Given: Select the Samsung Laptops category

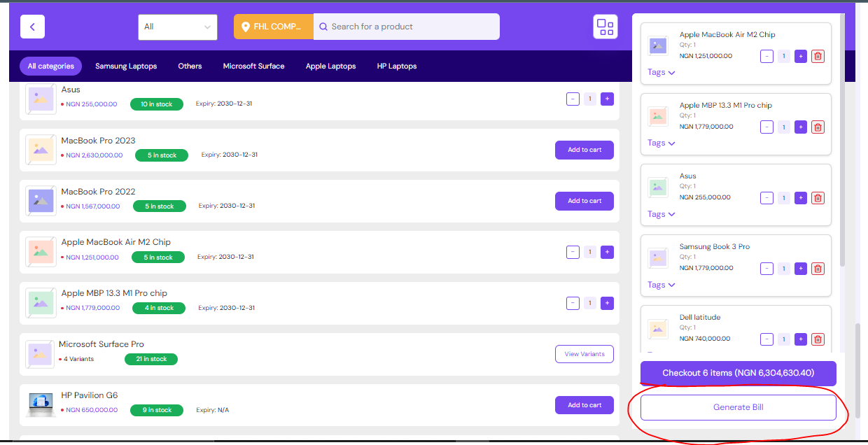Looking at the screenshot, I should coord(126,66).
